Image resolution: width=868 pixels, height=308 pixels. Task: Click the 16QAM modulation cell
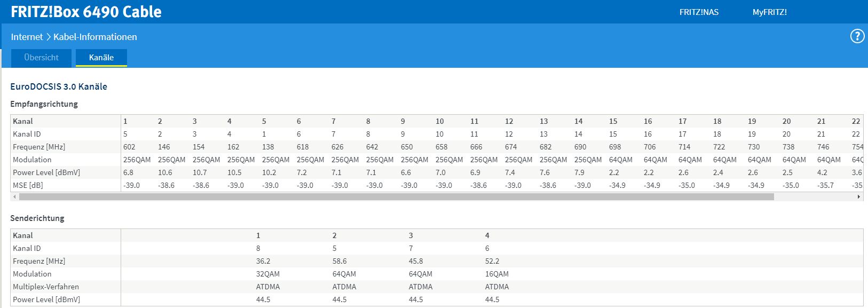[497, 274]
